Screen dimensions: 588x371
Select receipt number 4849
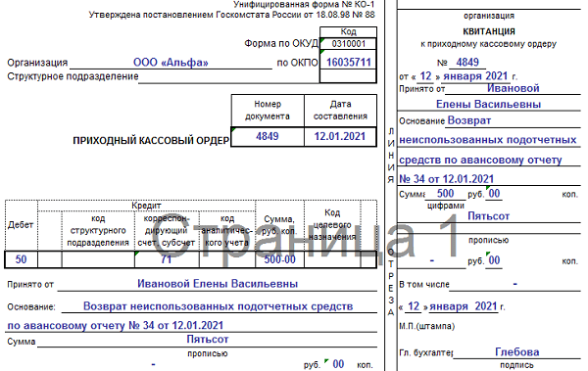tap(467, 62)
